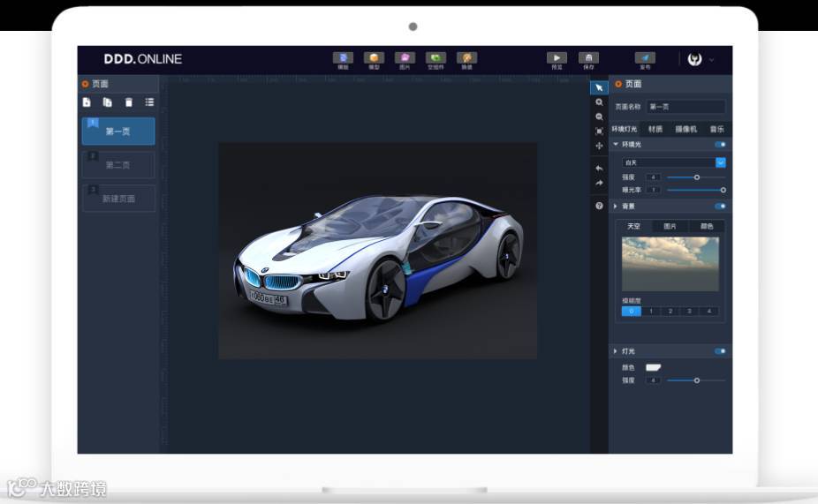
Task: Select the 天空 sky background tab
Action: (633, 226)
